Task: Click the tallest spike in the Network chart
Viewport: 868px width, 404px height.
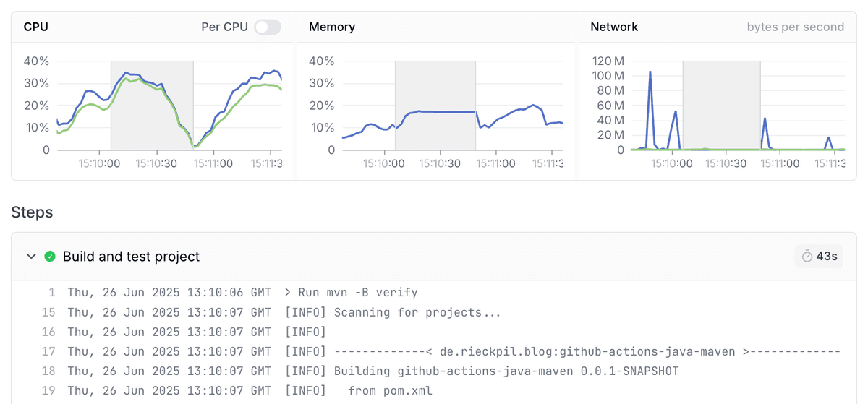Action: tap(650, 73)
